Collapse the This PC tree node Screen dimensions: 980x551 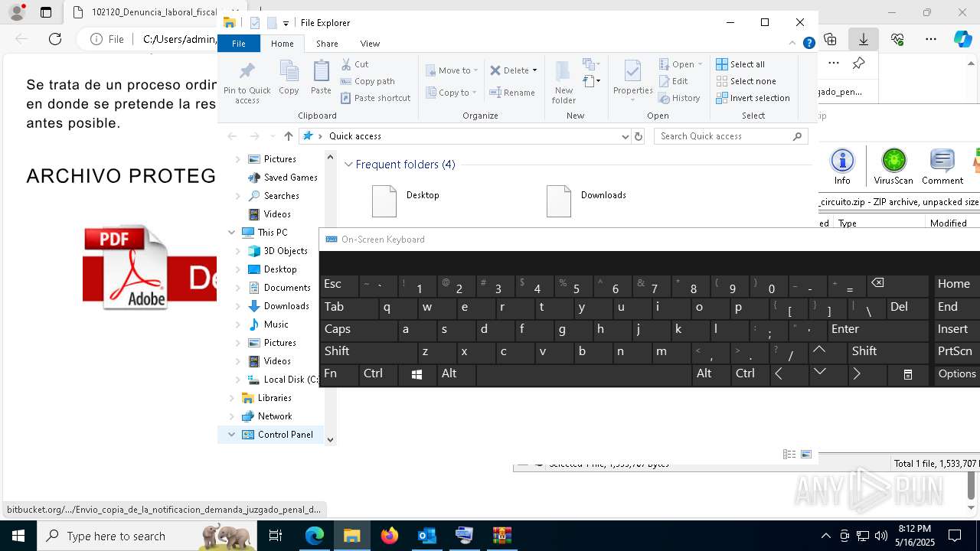[x=232, y=233]
